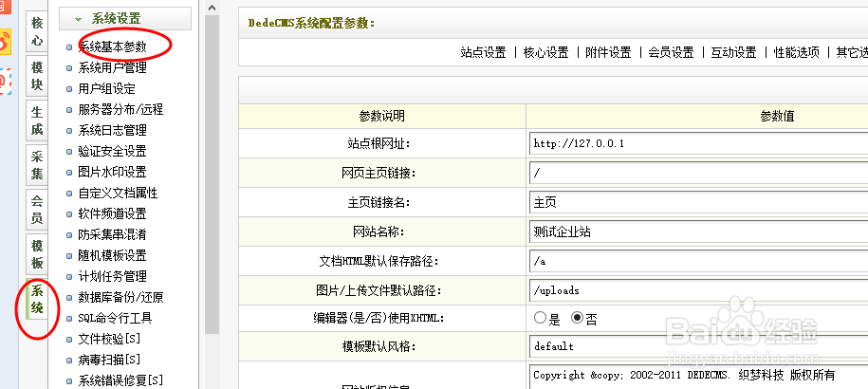Switch to the 采集 vertical tab

[x=37, y=165]
